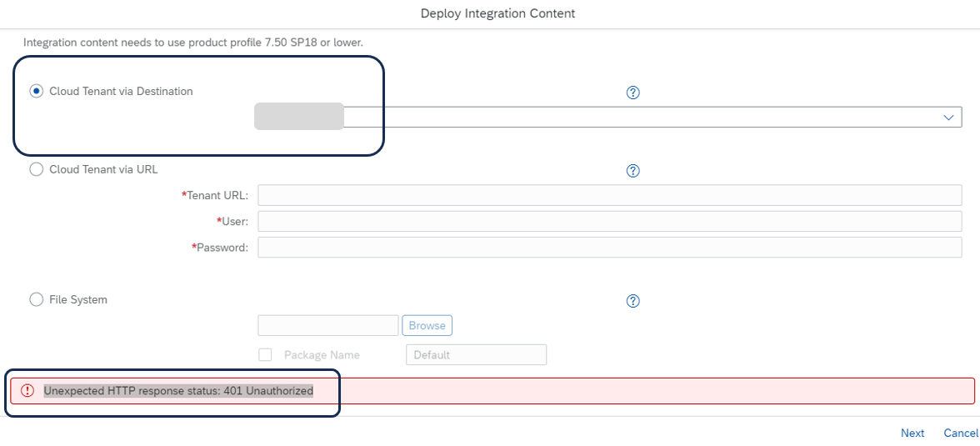Click Next to continue deployment
This screenshot has width=980, height=446.
912,433
